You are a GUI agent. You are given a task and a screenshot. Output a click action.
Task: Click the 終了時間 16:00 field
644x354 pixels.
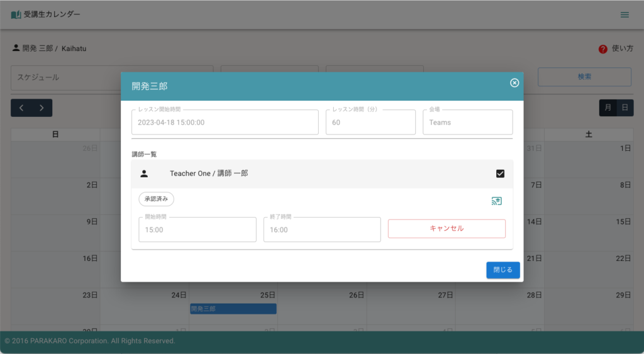tap(322, 230)
